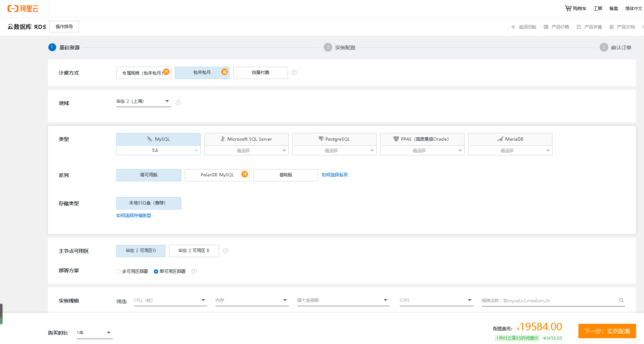Open the CPU（核） filter dropdown
The height and width of the screenshot is (344, 644).
170,300
